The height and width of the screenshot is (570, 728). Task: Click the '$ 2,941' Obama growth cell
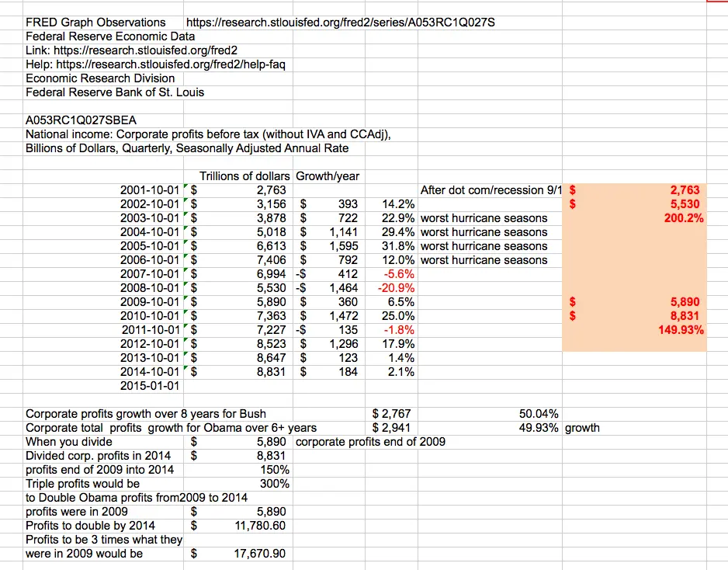click(391, 427)
